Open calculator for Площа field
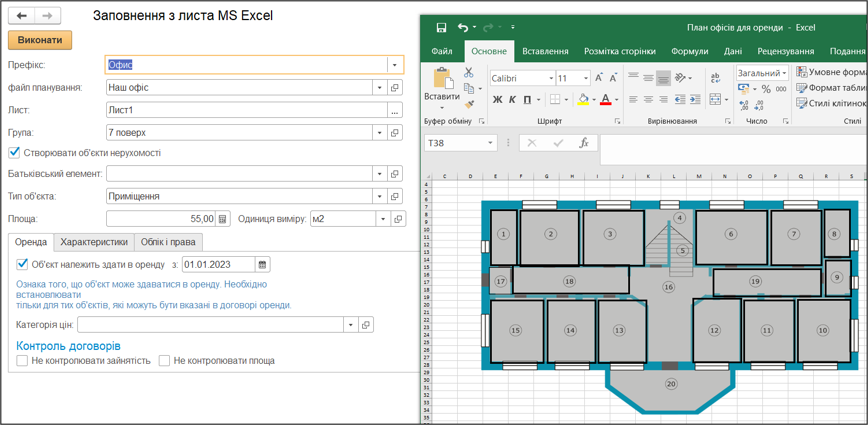868x425 pixels. coord(222,219)
